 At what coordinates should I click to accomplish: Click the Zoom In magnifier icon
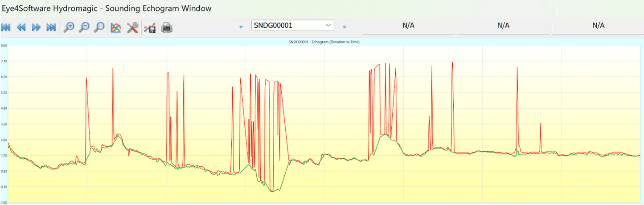[69, 28]
